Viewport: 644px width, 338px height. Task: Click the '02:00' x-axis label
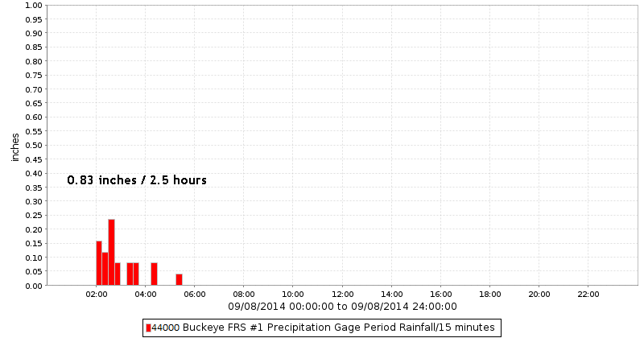pos(96,295)
